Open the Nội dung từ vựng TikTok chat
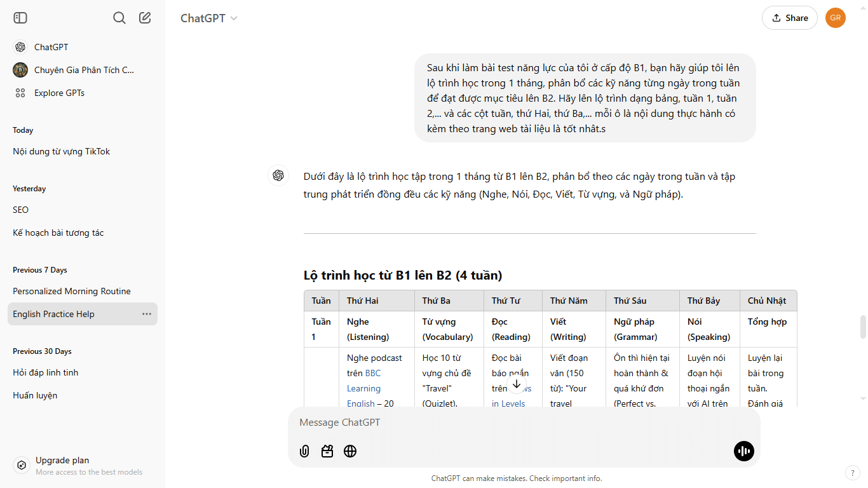 62,151
